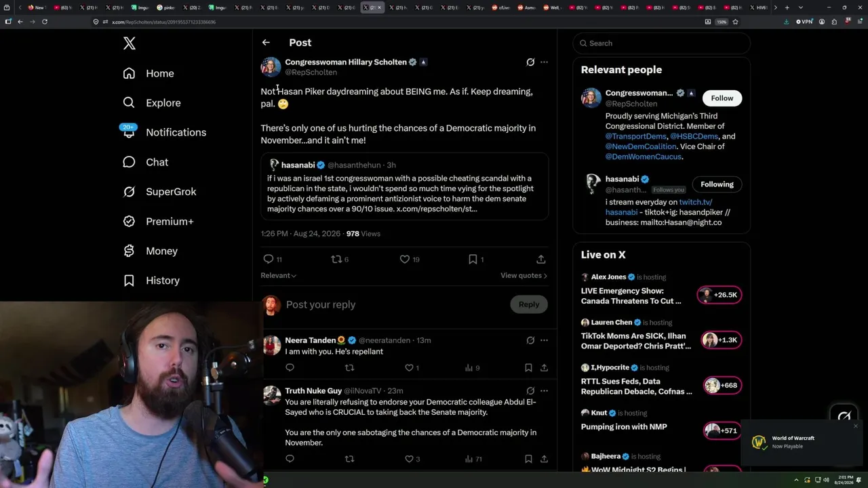This screenshot has height=488, width=868.
Task: Open Grok icon on Truth Nuke Guy's reply
Action: point(530,391)
